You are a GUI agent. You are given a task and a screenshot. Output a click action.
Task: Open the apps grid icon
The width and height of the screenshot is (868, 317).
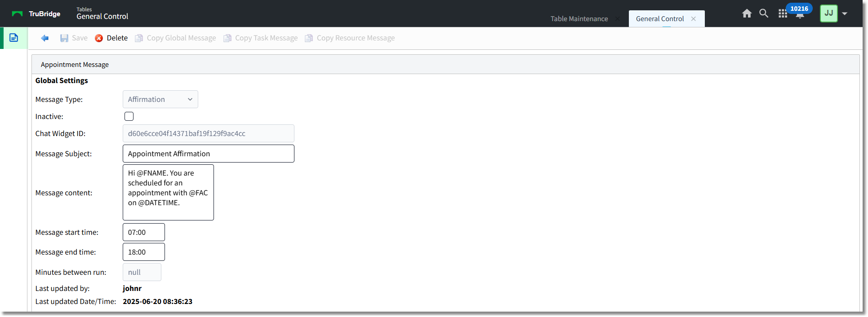tap(783, 14)
